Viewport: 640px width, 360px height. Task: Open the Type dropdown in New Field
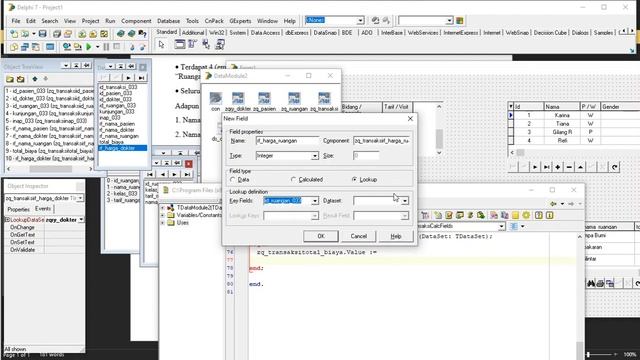[x=315, y=156]
